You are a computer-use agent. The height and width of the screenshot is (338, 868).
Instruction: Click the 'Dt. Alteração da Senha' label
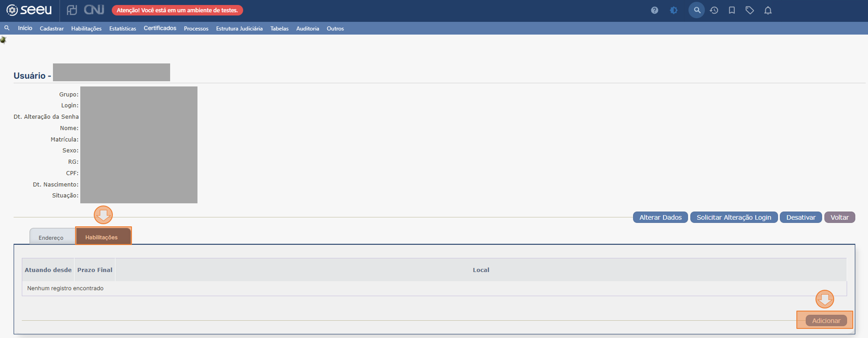click(x=46, y=116)
